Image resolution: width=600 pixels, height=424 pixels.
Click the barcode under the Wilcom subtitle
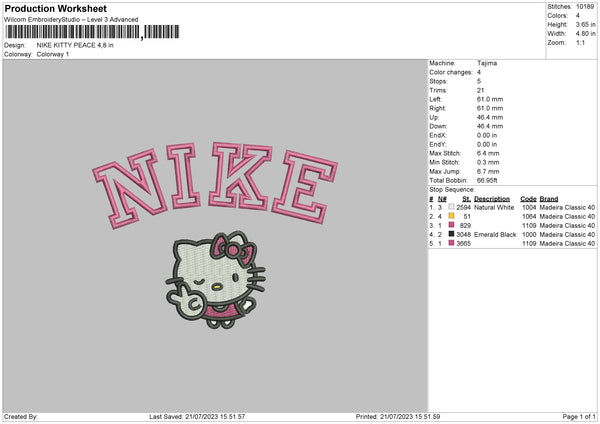(92, 32)
